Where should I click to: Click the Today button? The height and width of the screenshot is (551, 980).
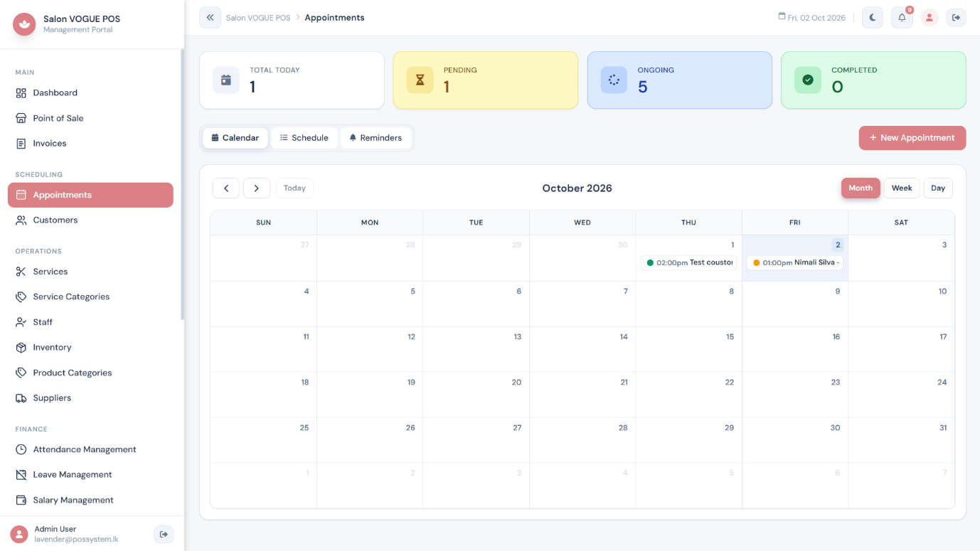coord(294,188)
